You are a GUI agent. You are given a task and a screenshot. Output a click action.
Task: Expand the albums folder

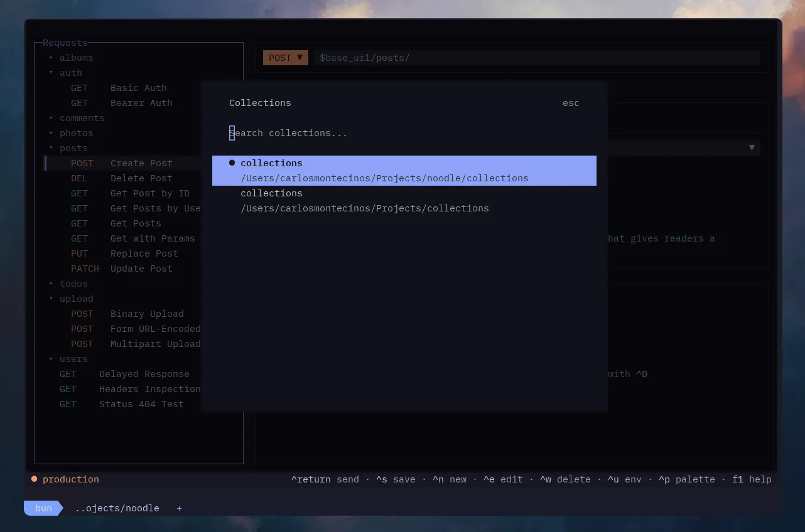[x=71, y=58]
